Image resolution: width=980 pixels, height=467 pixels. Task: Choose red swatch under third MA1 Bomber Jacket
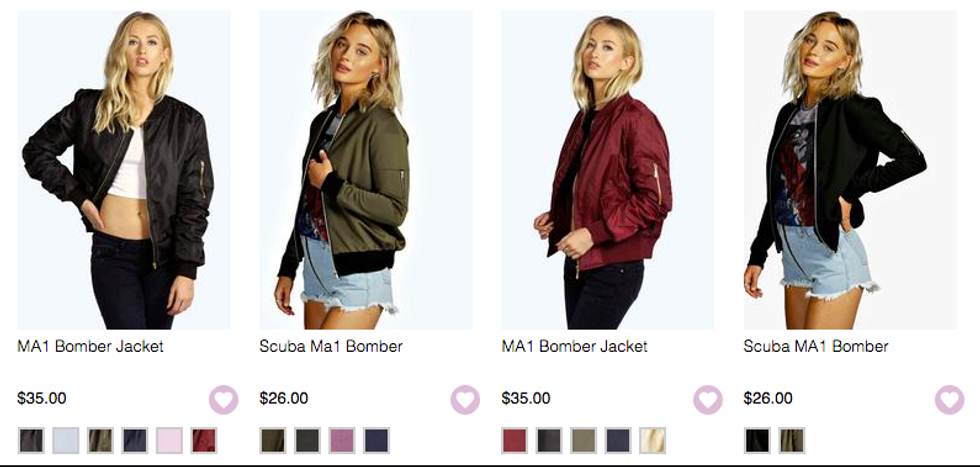(514, 441)
